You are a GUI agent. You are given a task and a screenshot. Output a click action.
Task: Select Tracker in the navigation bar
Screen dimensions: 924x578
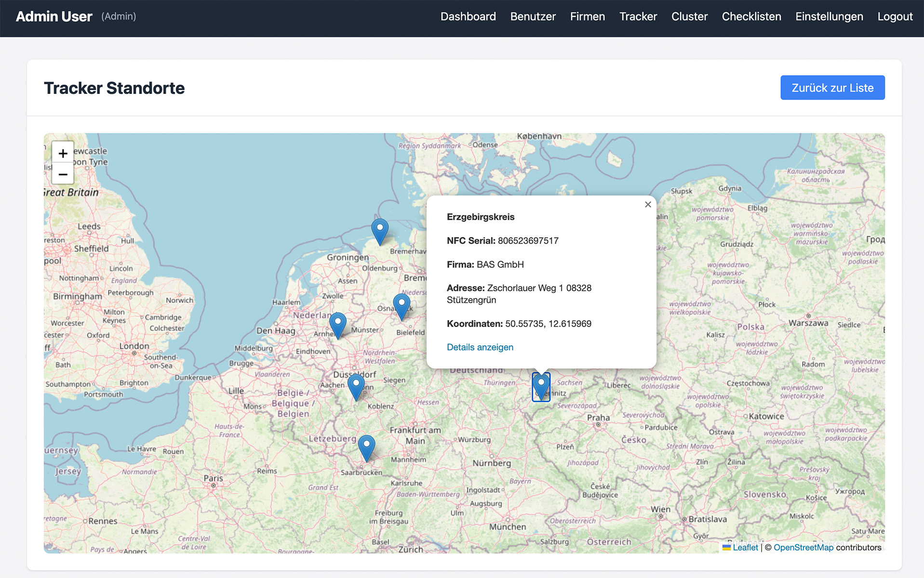(x=638, y=16)
